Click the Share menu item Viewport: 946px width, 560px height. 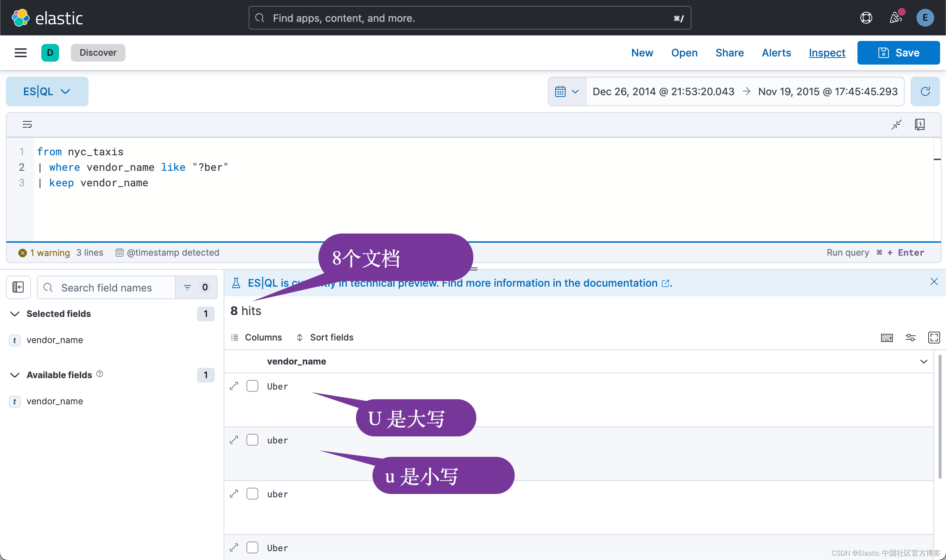[729, 52]
